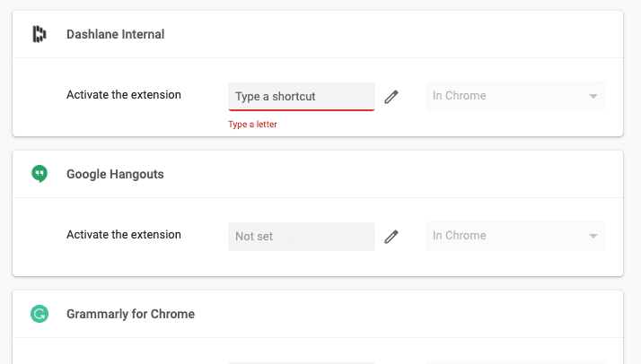Click the Google Hangouts green icon

click(x=39, y=174)
